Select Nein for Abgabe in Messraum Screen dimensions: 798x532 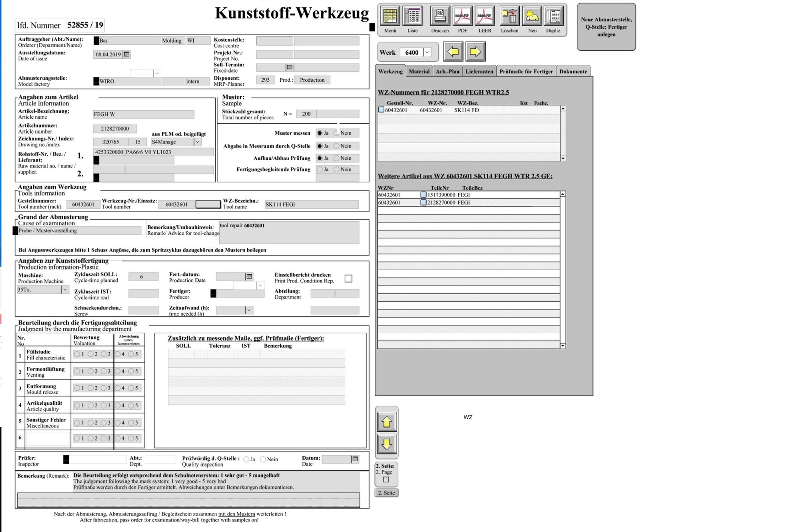336,146
